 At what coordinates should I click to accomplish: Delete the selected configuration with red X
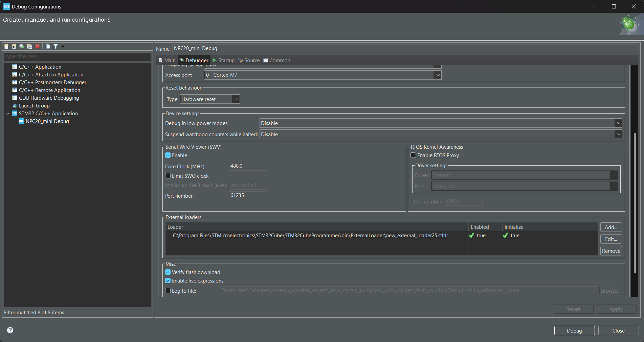[x=38, y=47]
